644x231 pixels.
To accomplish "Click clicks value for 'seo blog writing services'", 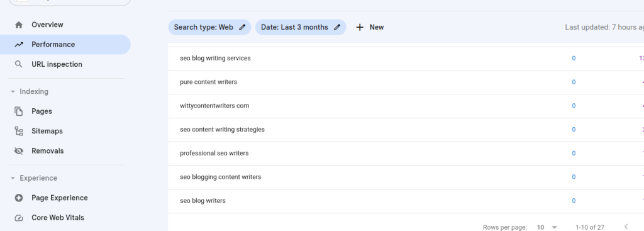I will [574, 59].
